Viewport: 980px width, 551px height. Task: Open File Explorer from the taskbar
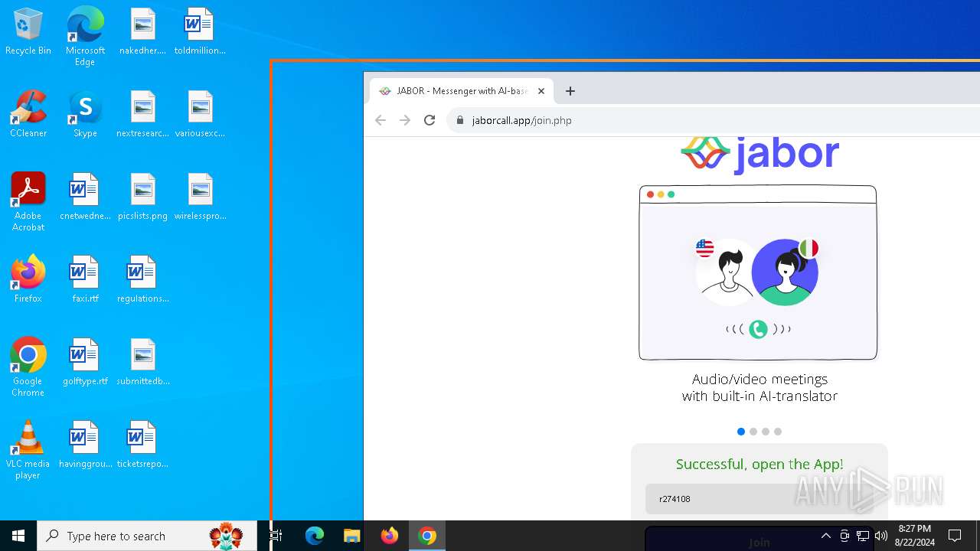pos(352,536)
